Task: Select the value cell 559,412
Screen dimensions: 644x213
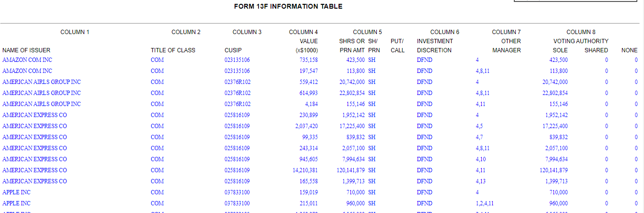Action: [308, 82]
